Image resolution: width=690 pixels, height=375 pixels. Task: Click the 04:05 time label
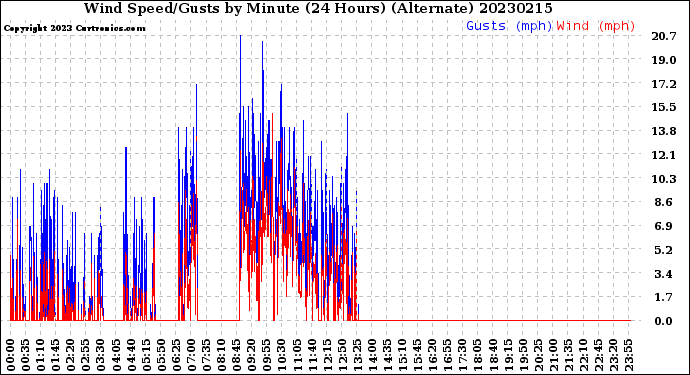[x=116, y=355]
